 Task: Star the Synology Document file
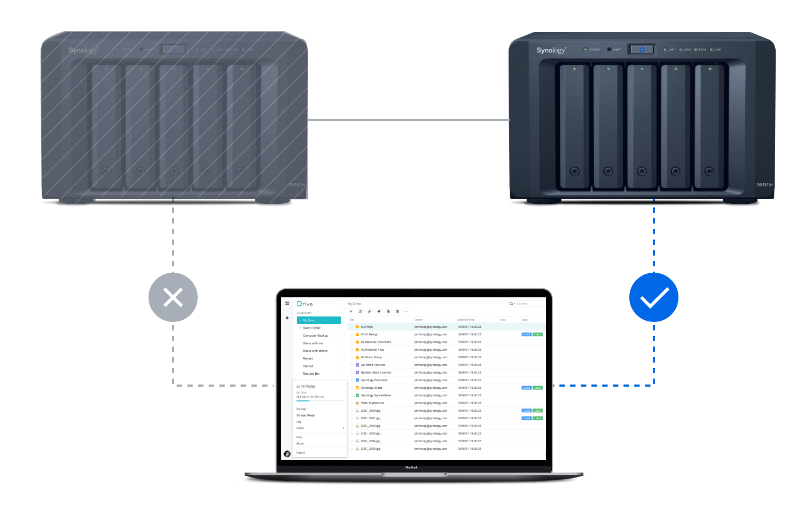pyautogui.click(x=352, y=380)
